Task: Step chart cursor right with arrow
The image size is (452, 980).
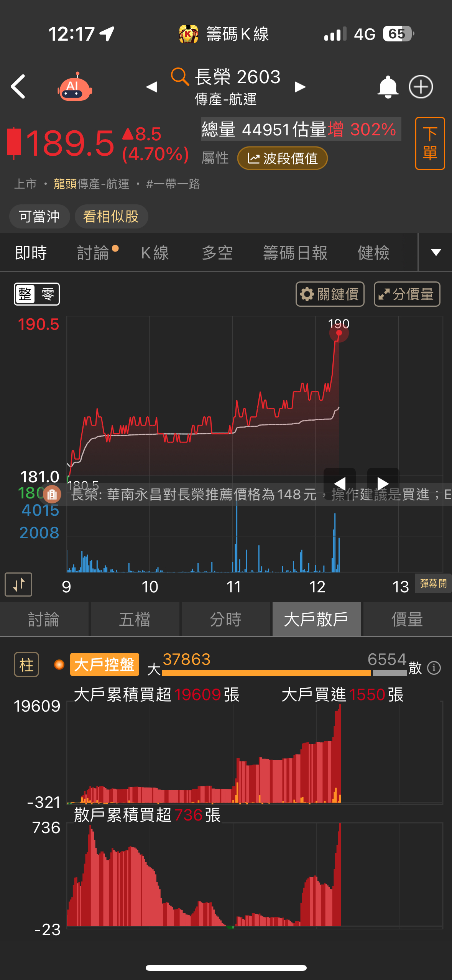Action: click(383, 483)
